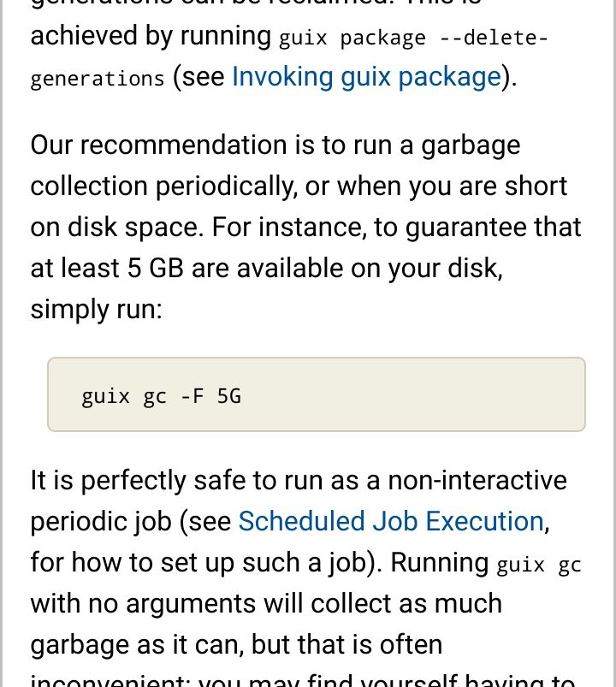The width and height of the screenshot is (616, 687).
Task: Click empty area inside the beige code block
Action: 412,394
